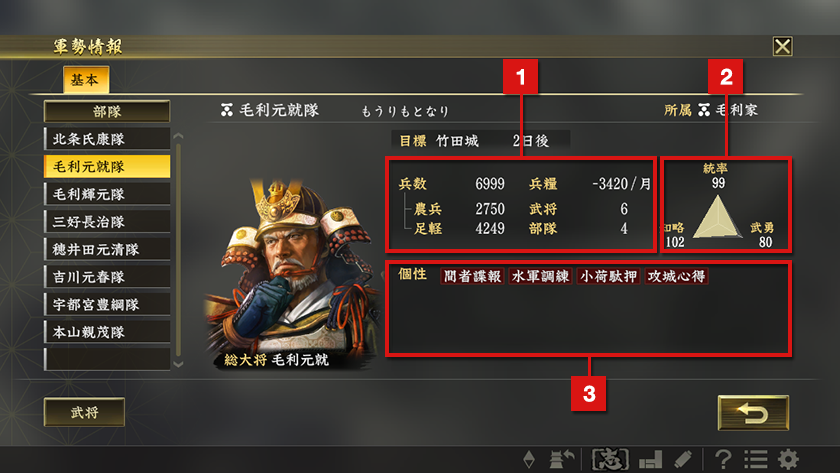Click the 間者諜報 trait tag

[x=472, y=276]
